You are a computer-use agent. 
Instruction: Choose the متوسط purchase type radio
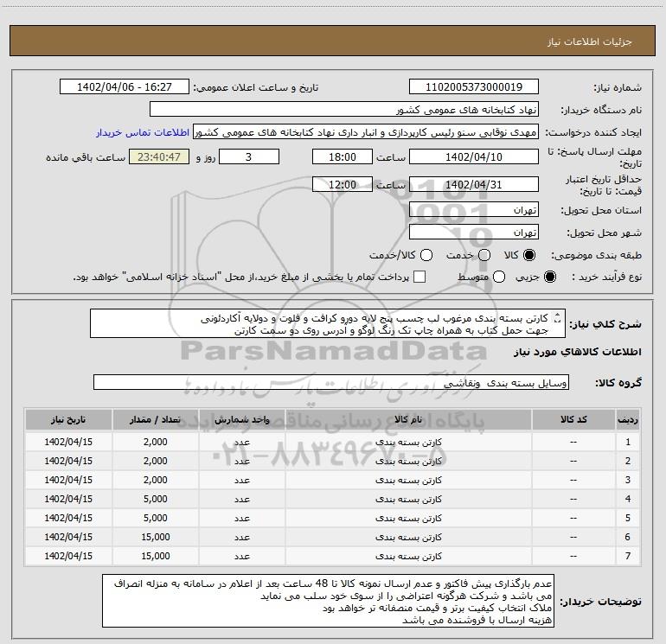499,277
